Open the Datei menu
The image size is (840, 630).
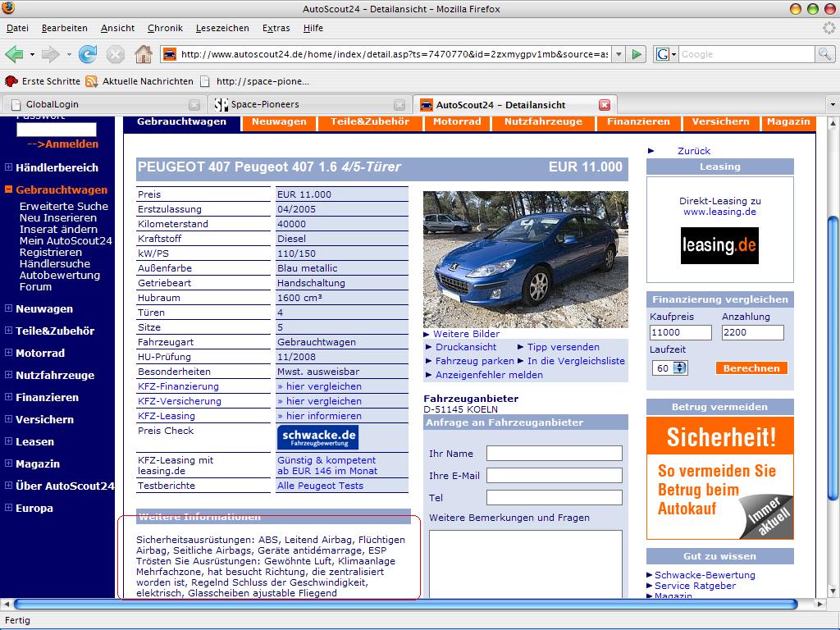click(x=18, y=28)
